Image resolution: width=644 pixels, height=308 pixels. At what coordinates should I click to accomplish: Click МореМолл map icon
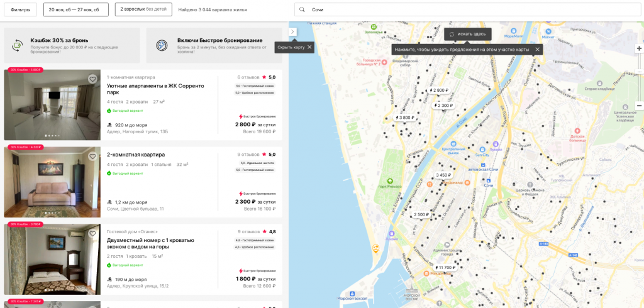[x=513, y=31]
